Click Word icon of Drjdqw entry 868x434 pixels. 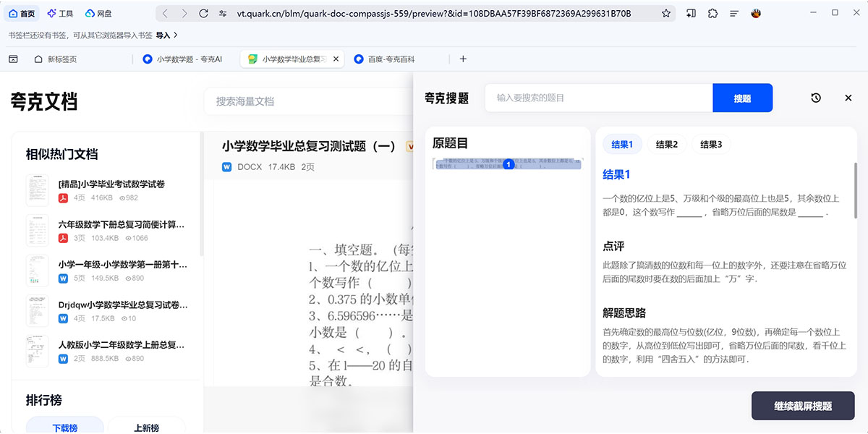click(63, 318)
